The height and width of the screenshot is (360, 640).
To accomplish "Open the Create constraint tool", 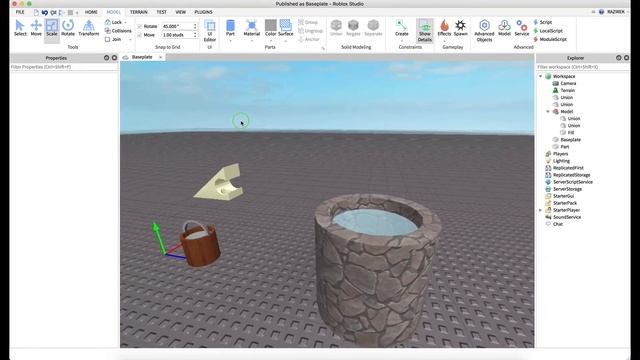I will click(402, 28).
